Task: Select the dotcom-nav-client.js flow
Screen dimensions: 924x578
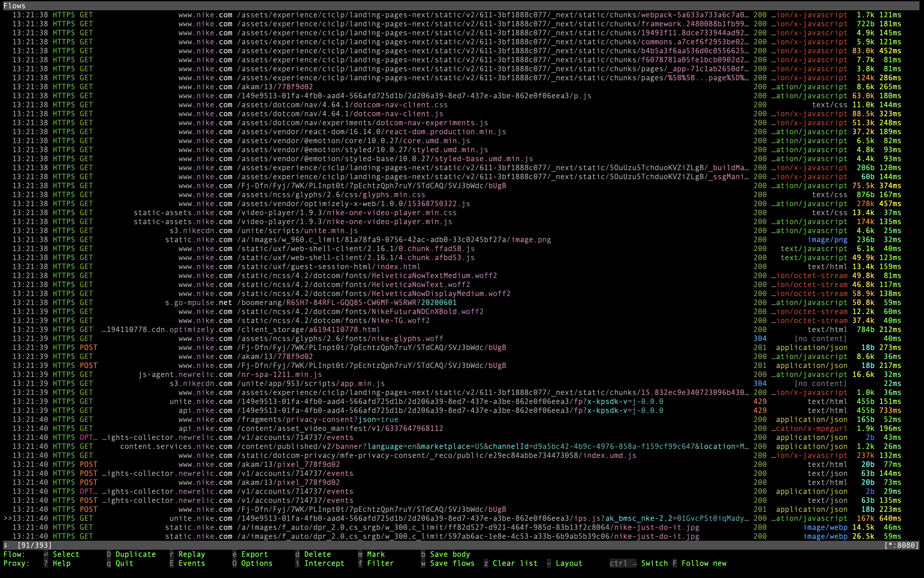Action: click(462, 114)
